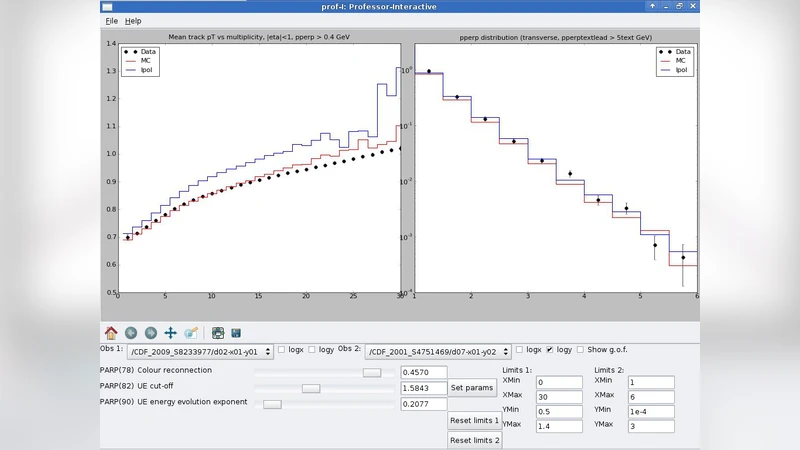Toggle the Show g.o.f. checkbox

click(x=580, y=350)
